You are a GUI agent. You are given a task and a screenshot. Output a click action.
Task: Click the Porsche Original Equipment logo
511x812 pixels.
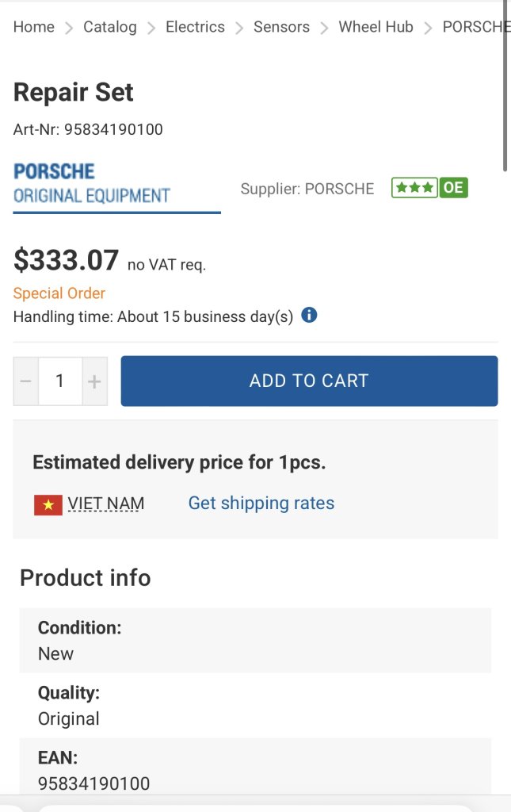coord(92,184)
